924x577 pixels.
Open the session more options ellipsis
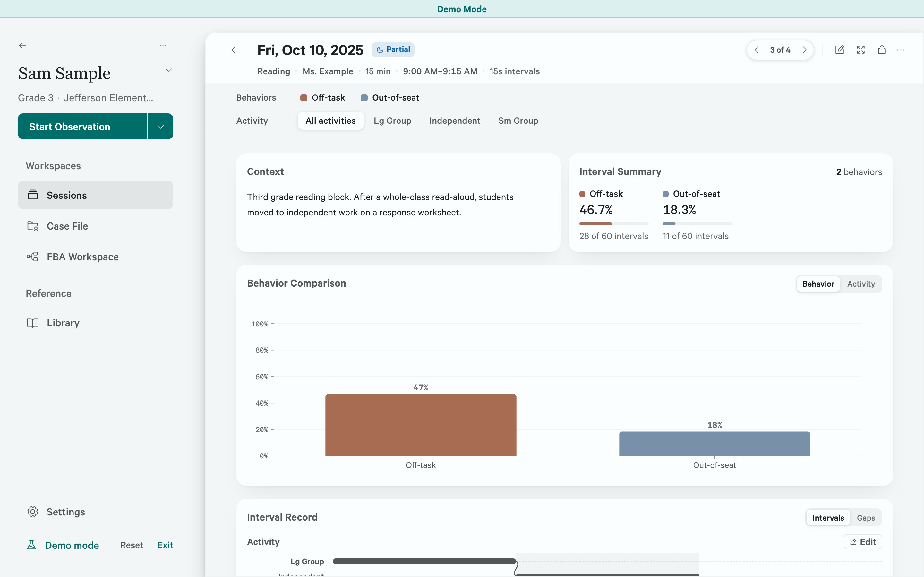pos(901,50)
